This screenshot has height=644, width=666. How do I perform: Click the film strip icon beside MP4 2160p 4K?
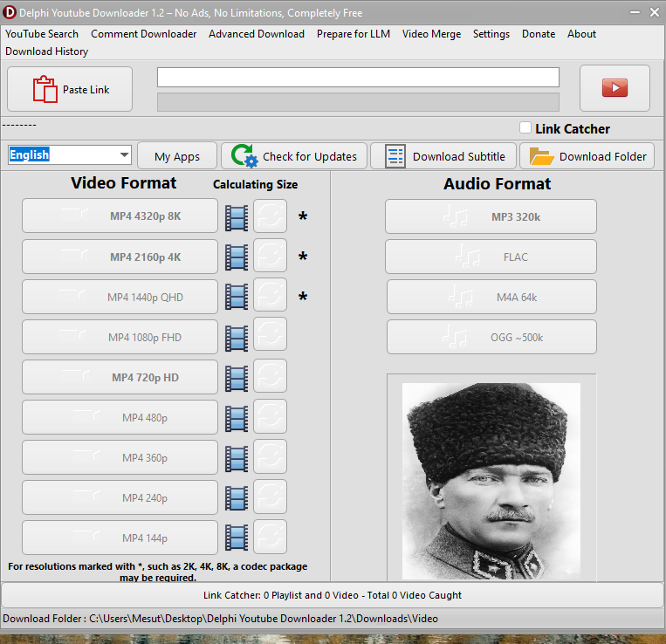tap(237, 257)
